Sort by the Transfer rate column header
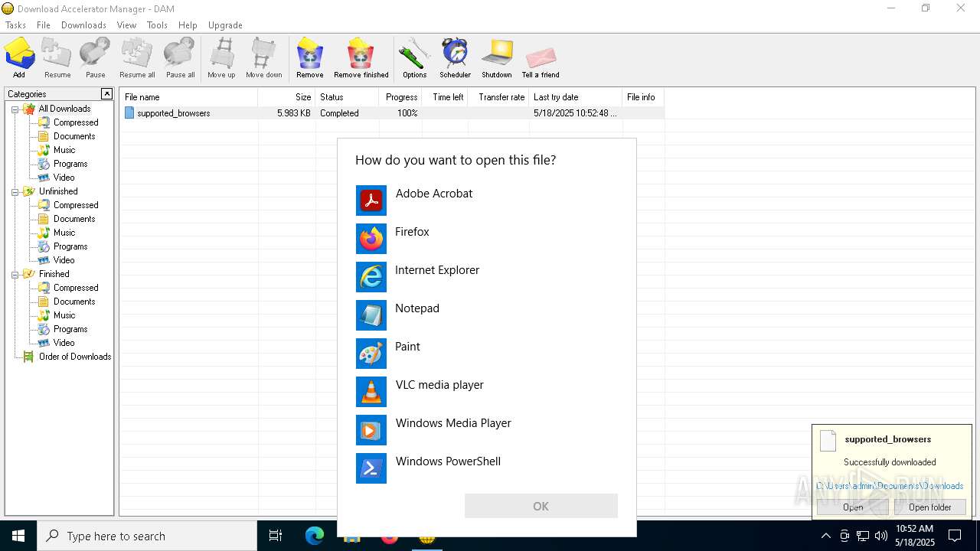 click(498, 97)
